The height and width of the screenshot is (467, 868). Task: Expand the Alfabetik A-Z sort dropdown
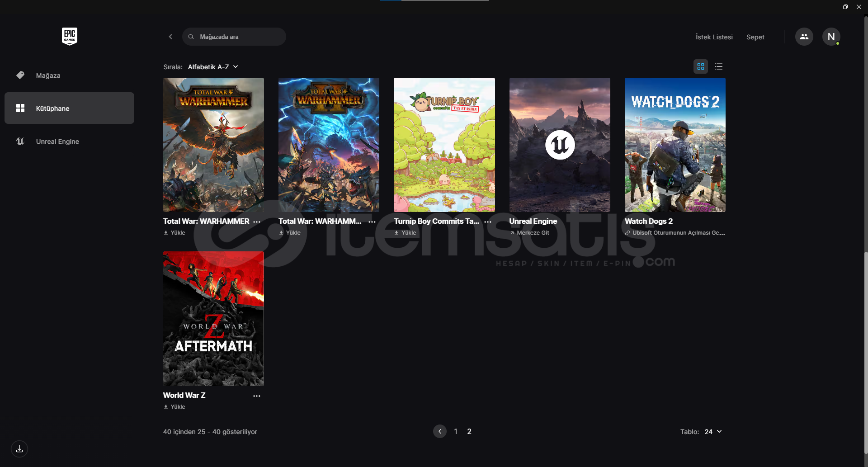pyautogui.click(x=213, y=67)
